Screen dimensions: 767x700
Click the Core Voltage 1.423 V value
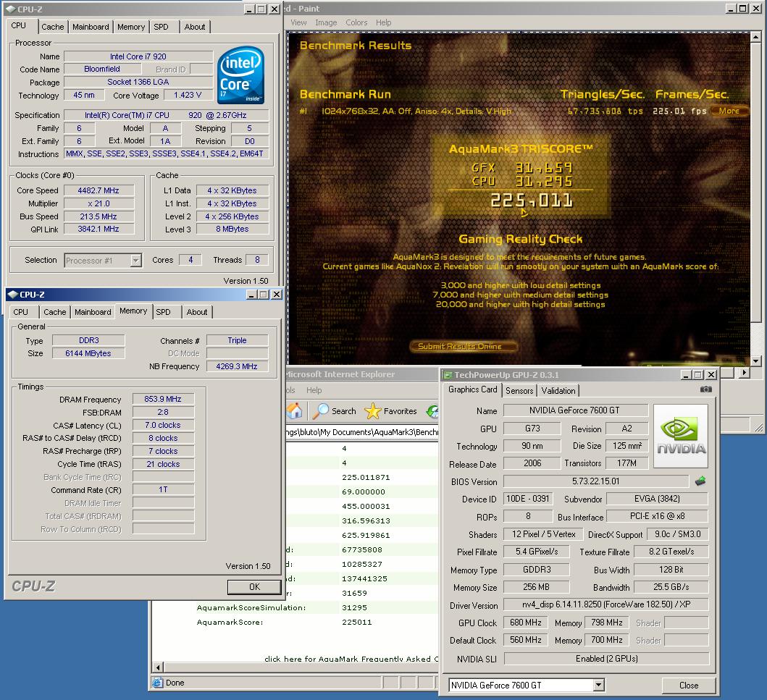point(188,95)
